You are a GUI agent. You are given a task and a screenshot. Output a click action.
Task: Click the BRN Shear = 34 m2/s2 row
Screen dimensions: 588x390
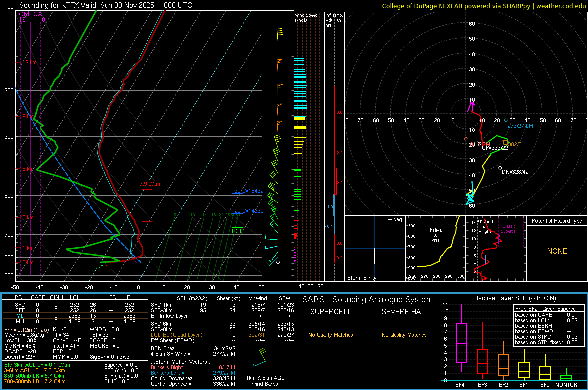pos(193,348)
